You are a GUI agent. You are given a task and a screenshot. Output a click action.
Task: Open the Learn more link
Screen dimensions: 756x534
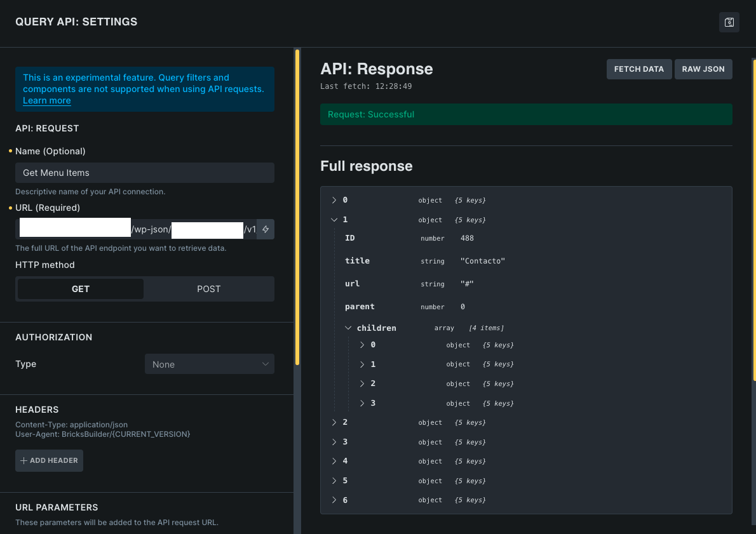pos(47,101)
